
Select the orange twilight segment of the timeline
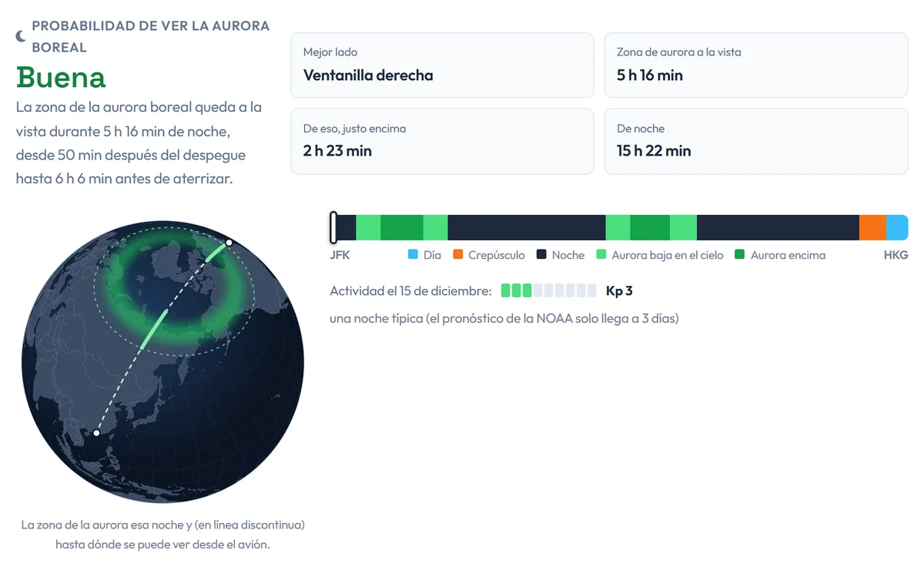tap(872, 228)
